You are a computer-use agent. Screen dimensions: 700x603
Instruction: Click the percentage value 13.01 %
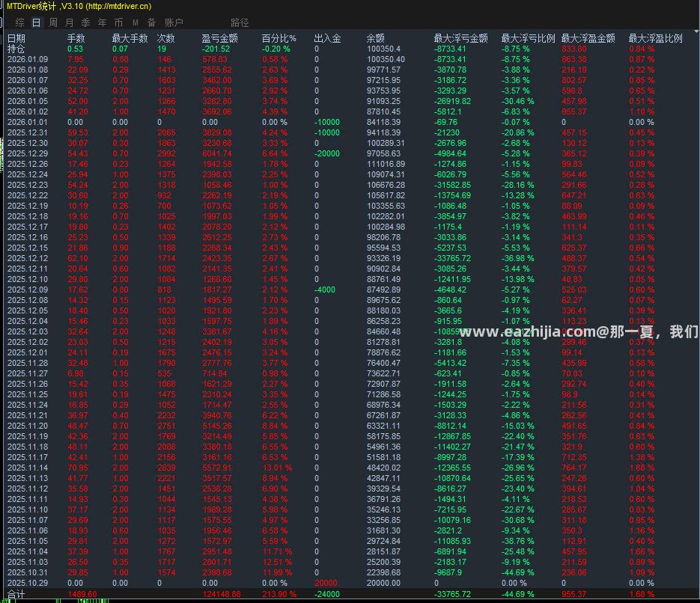277,468
